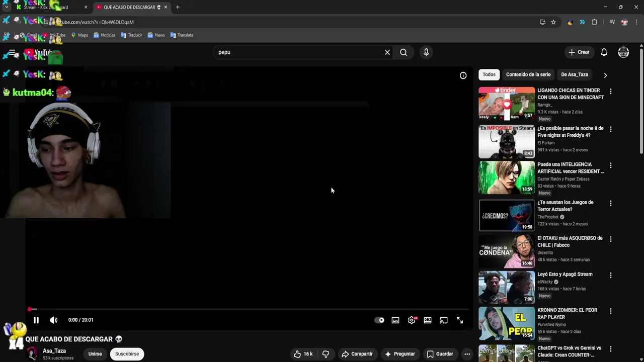This screenshot has width=644, height=362.
Task: Open the media controls music icon
Action: pyautogui.click(x=612, y=22)
